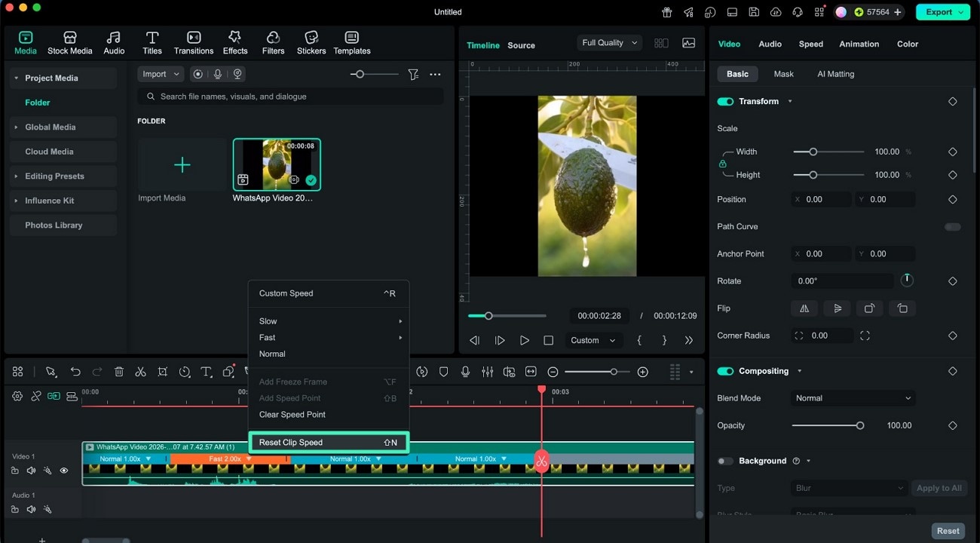
Task: Expand the Global Media tree item
Action: 16,127
